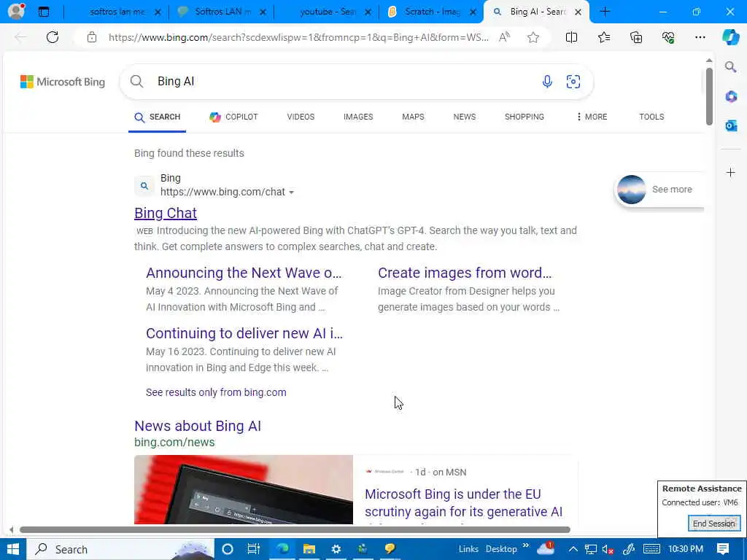The image size is (747, 560).
Task: Click See more floating button
Action: click(x=659, y=190)
